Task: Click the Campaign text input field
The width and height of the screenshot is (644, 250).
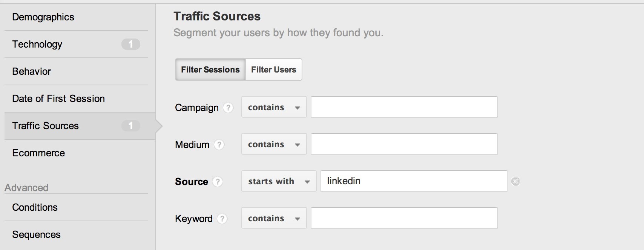Action: point(404,107)
